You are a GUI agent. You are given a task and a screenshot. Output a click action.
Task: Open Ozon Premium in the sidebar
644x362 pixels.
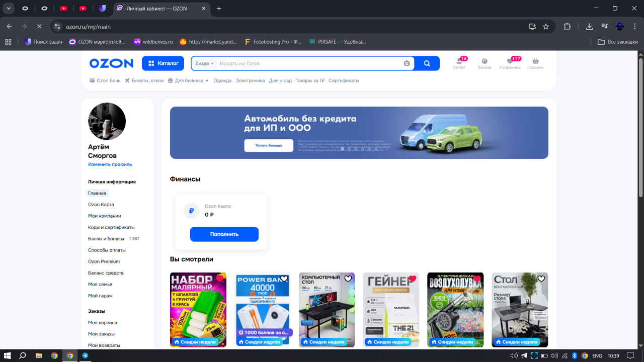click(x=104, y=261)
